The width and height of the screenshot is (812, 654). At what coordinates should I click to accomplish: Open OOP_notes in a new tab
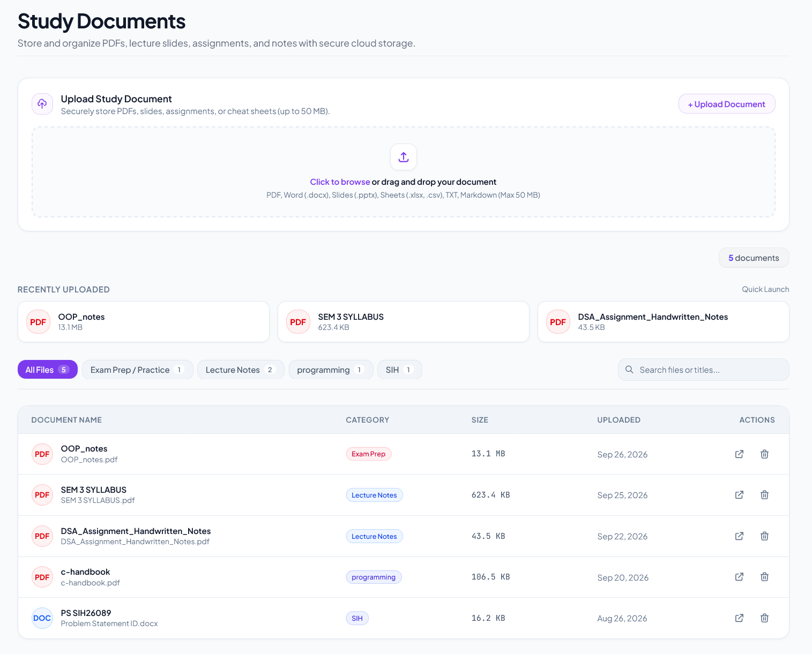coord(739,454)
